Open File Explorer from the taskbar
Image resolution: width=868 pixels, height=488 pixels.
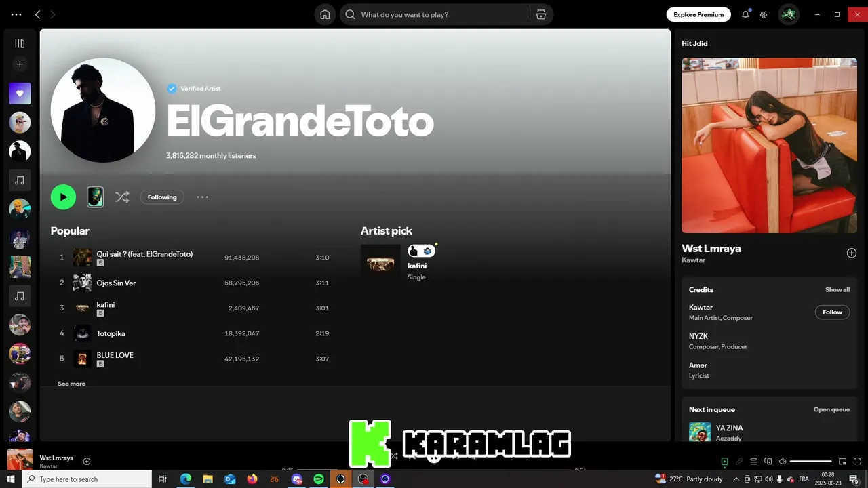208,479
